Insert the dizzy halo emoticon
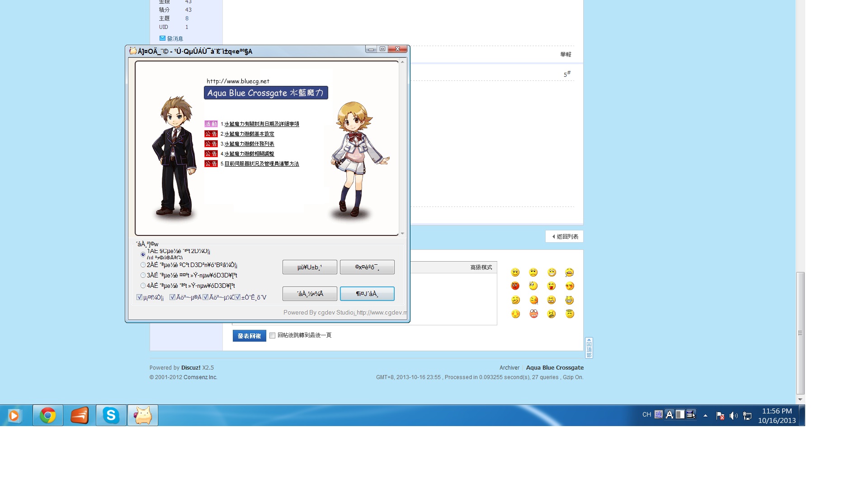Viewport: 868px width, 488px height. [x=570, y=314]
